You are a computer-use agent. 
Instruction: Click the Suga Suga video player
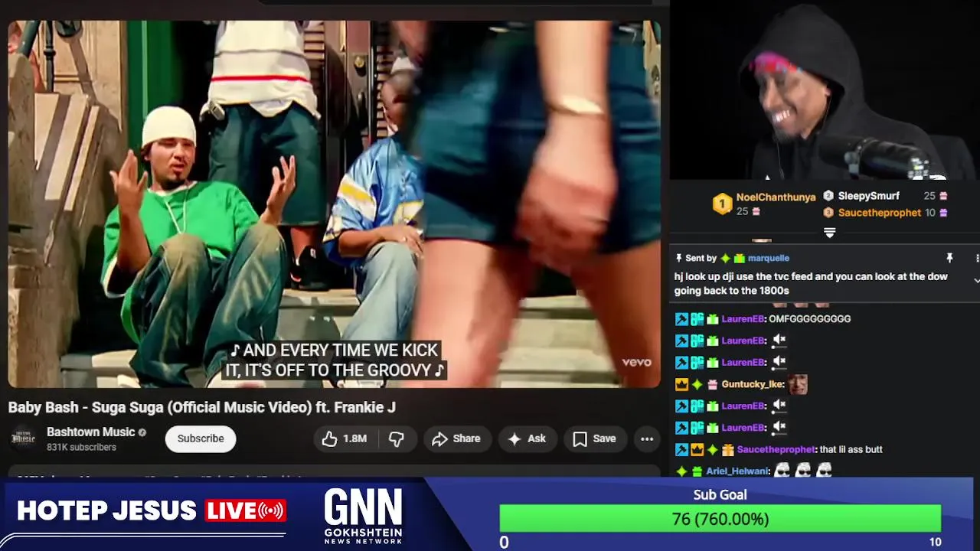point(334,204)
